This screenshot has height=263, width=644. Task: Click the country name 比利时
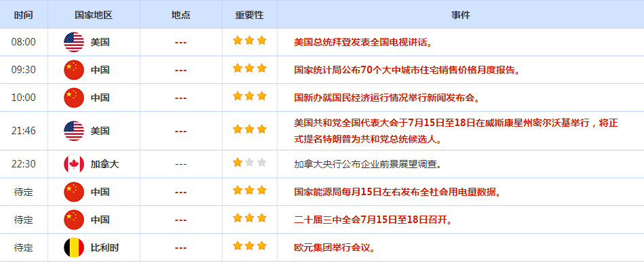tap(105, 248)
